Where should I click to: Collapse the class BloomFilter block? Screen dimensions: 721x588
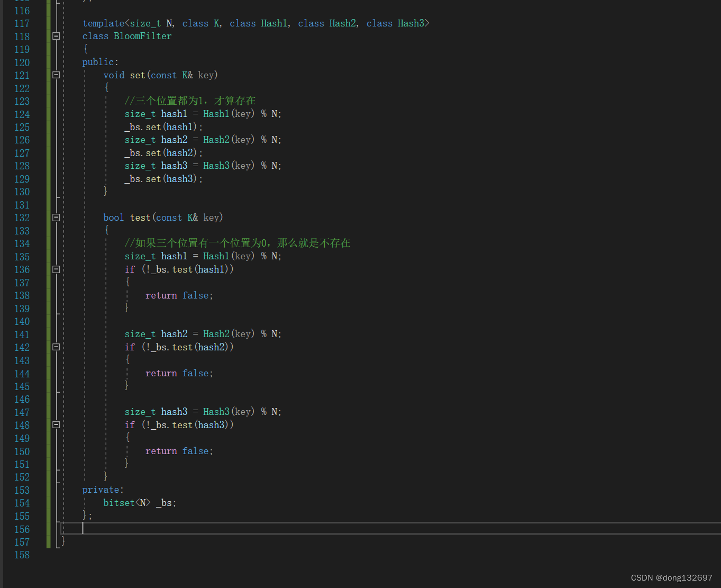[x=56, y=36]
